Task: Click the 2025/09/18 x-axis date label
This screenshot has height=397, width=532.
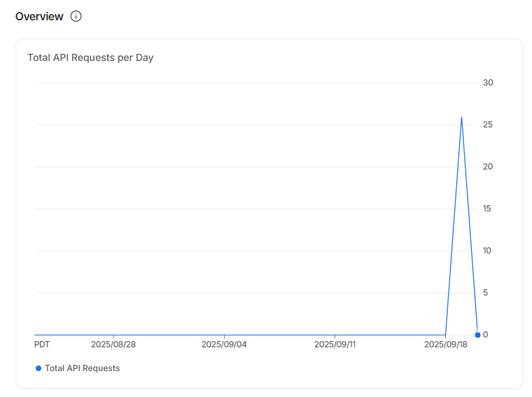Action: [x=446, y=344]
